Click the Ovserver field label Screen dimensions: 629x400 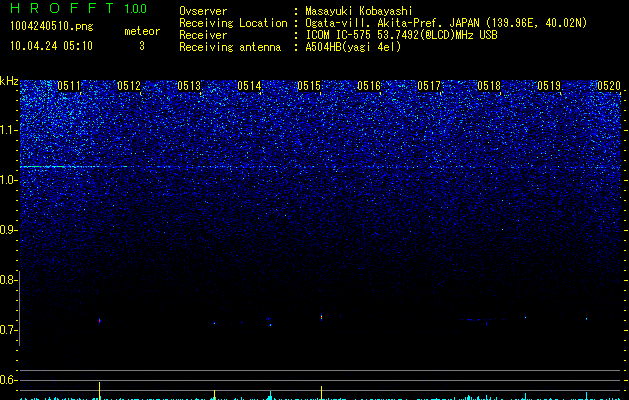click(203, 11)
